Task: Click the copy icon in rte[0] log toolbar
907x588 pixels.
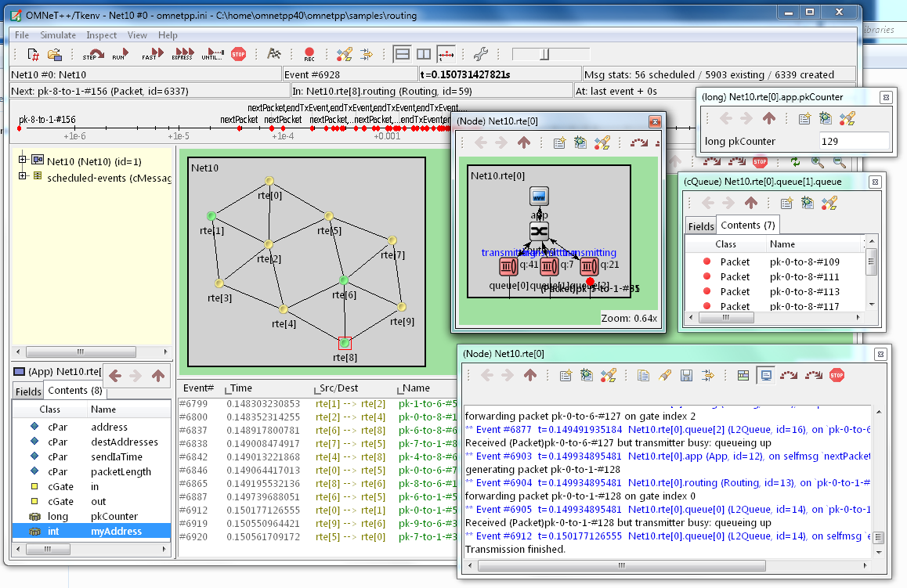Action: point(642,375)
